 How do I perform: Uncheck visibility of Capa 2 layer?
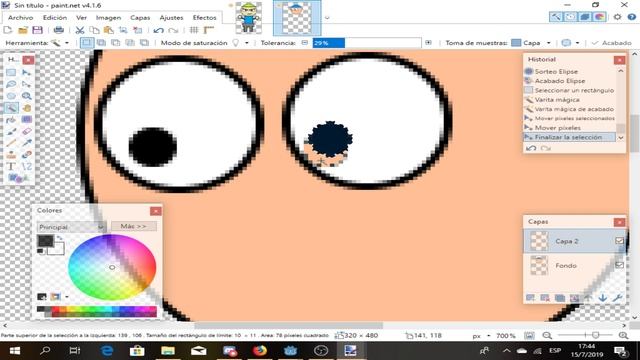[619, 241]
